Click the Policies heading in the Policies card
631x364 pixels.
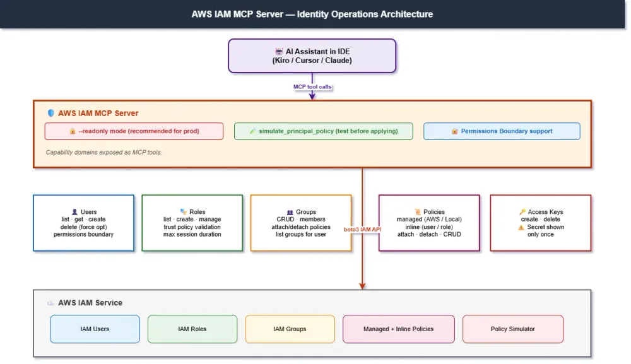point(434,212)
